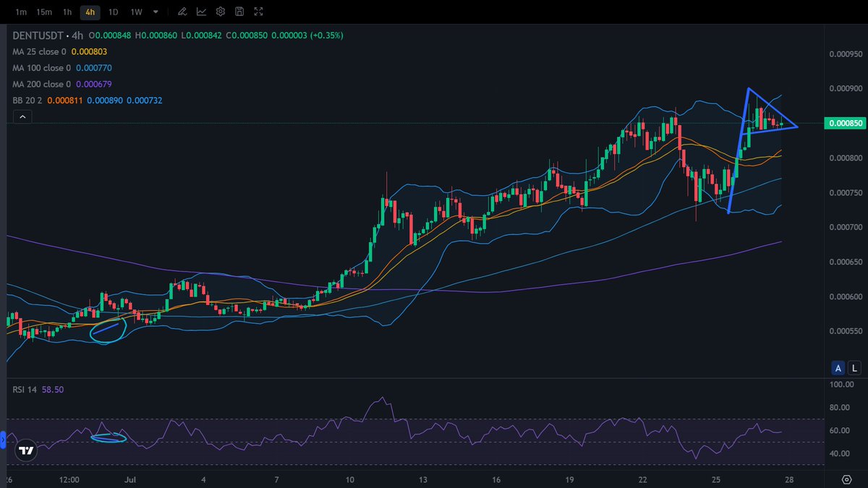Click the 10 date label on time axis
This screenshot has width=868, height=488.
[x=350, y=479]
